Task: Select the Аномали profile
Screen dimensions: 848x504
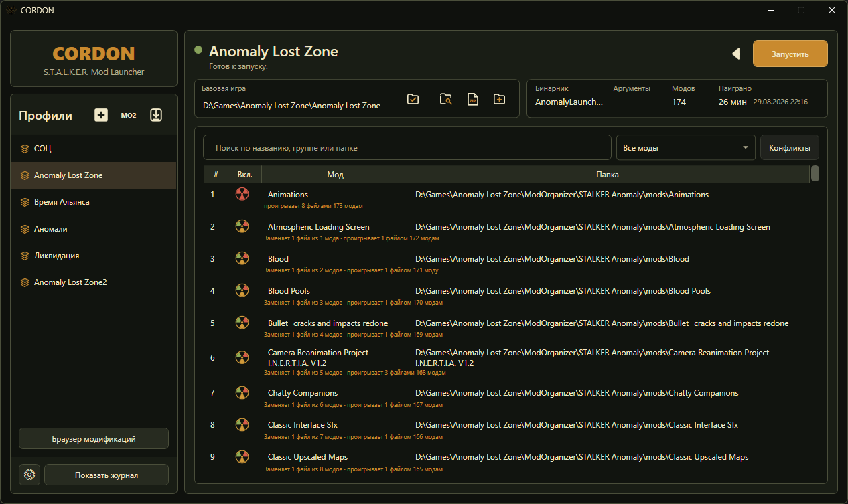Action: pyautogui.click(x=94, y=229)
